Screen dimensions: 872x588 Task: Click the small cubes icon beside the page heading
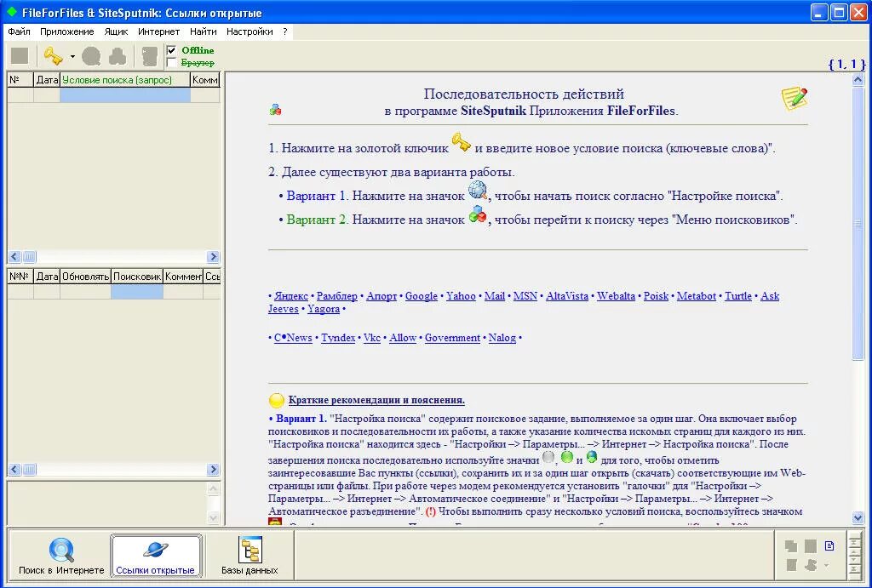pos(275,110)
